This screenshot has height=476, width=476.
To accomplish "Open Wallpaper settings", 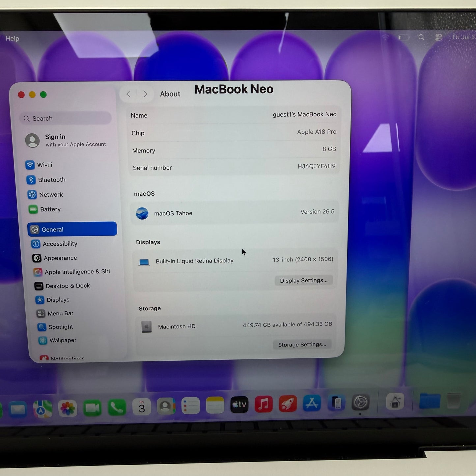I will (x=57, y=340).
